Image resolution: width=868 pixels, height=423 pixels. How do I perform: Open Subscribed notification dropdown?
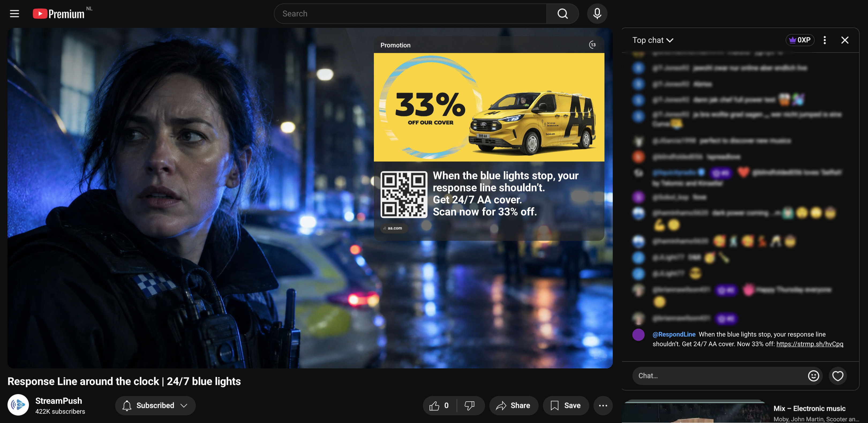tap(155, 406)
